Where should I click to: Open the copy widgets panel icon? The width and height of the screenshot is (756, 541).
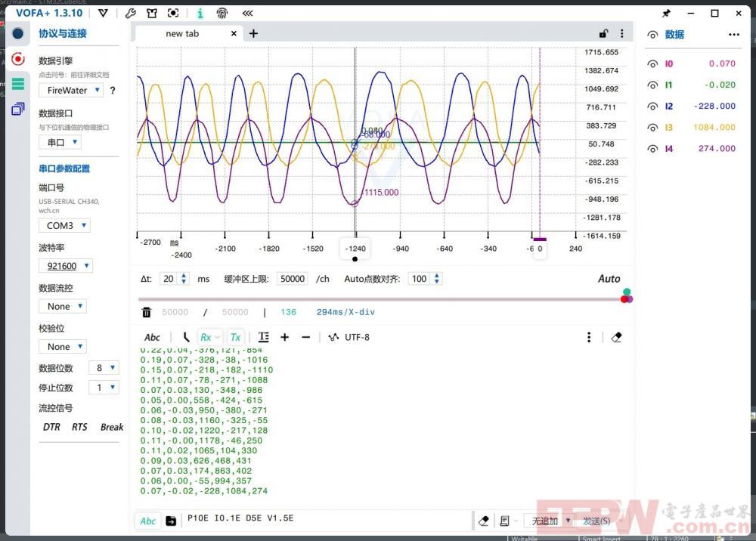click(18, 109)
